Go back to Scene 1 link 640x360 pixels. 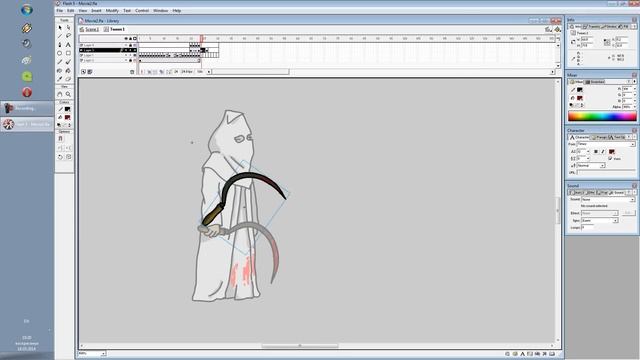[91, 29]
